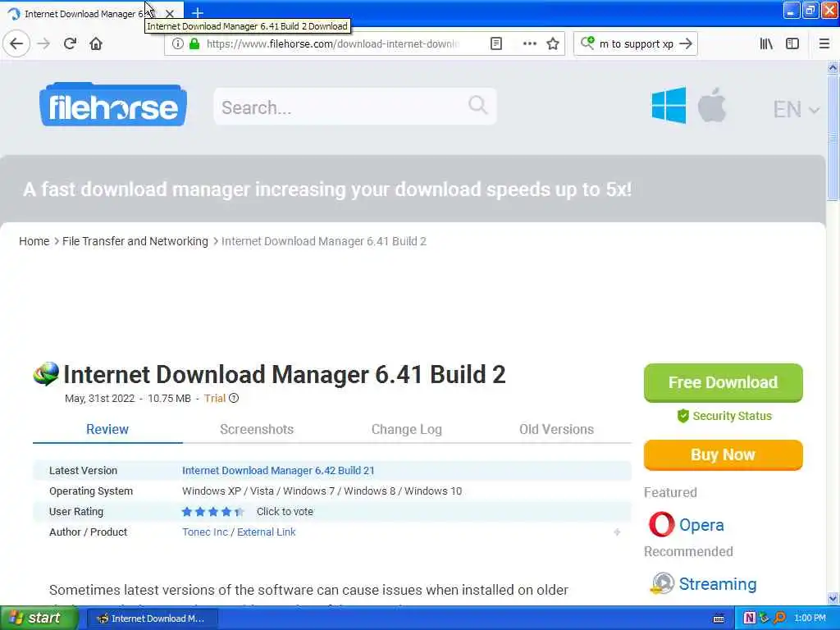Reload the current page
Image resolution: width=840 pixels, height=630 pixels.
(70, 44)
